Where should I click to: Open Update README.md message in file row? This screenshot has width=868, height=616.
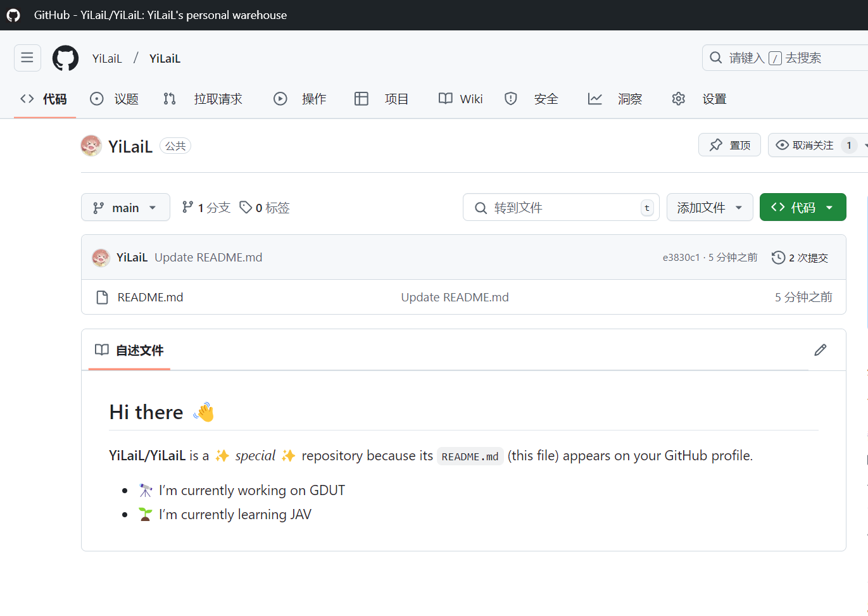click(x=455, y=297)
